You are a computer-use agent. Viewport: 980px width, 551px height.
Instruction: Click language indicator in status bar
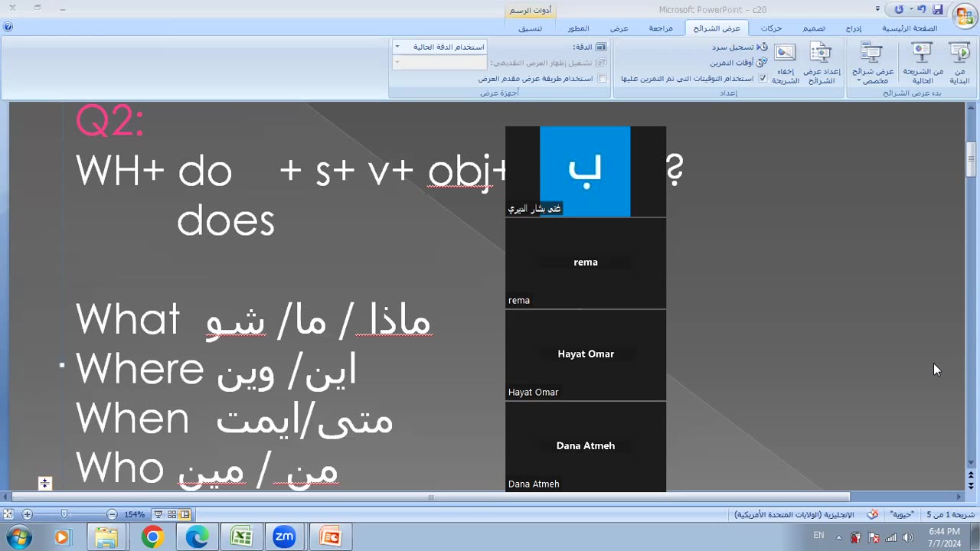pyautogui.click(x=794, y=515)
